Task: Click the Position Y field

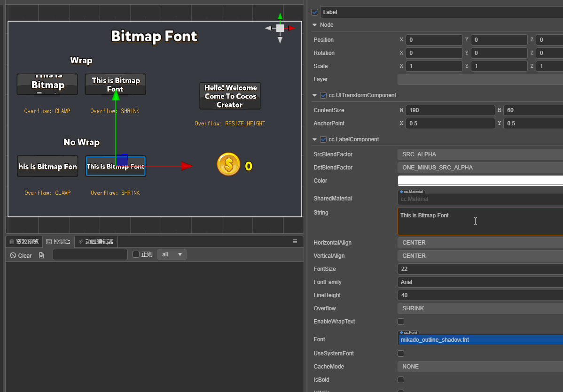Action: tap(499, 40)
